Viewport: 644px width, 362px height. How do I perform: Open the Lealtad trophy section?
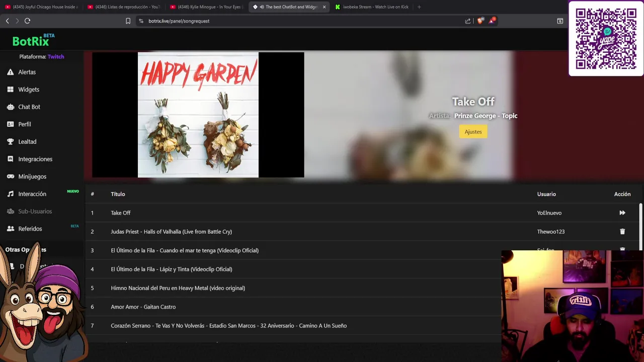[21, 142]
